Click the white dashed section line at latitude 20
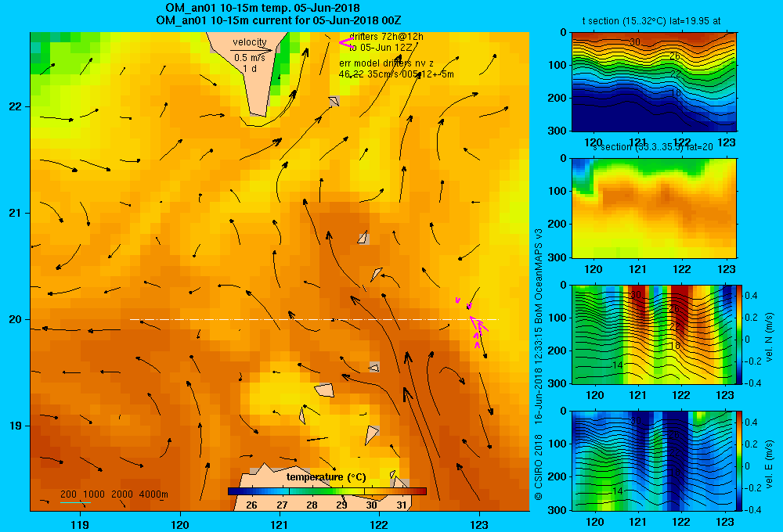This screenshot has height=532, width=783. click(x=314, y=319)
